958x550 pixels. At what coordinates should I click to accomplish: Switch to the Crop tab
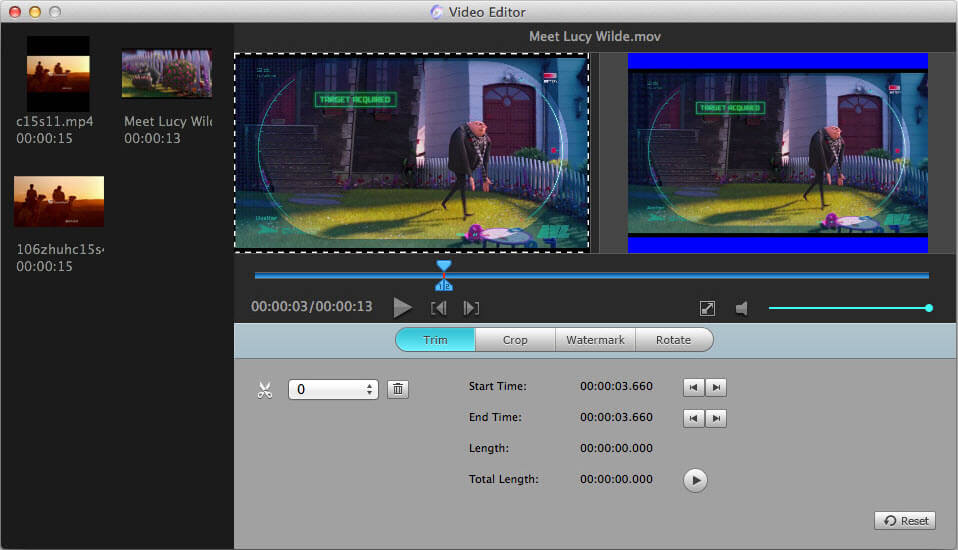pyautogui.click(x=515, y=340)
